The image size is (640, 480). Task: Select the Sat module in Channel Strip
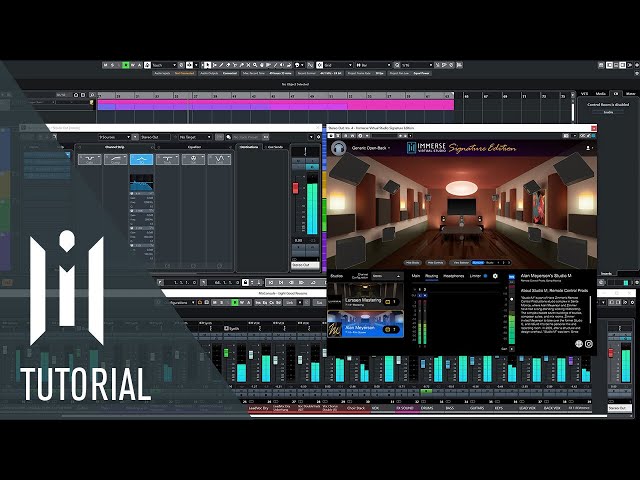[193, 159]
